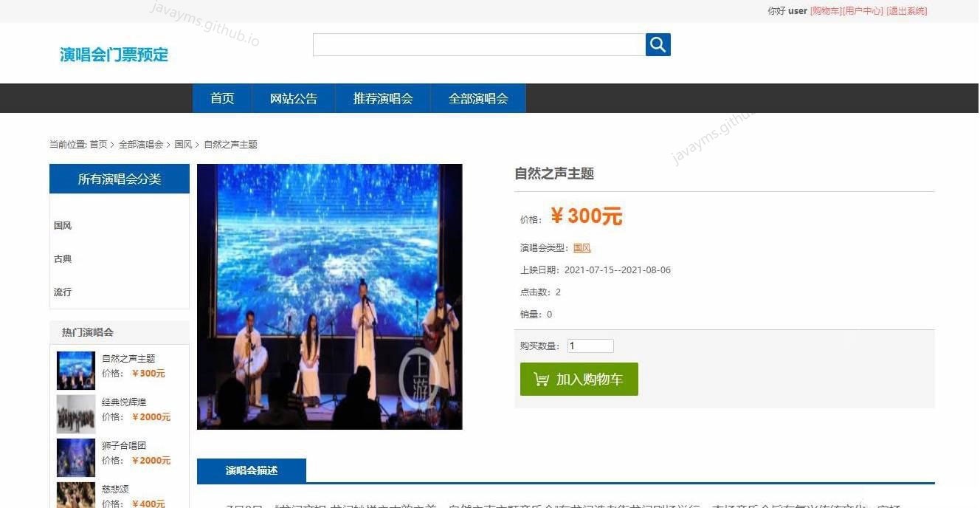Click the 购买数量 quantity field

(590, 346)
